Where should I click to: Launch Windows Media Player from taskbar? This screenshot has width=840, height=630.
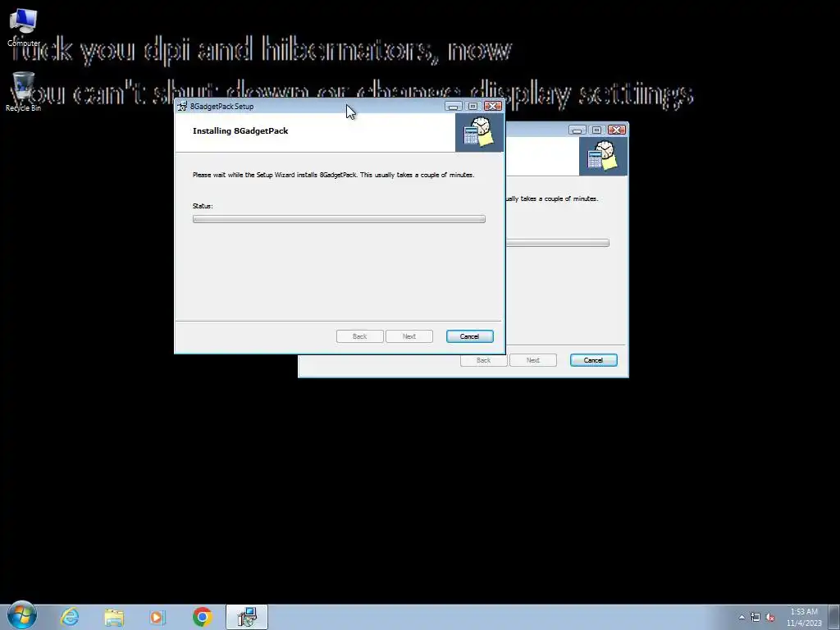(x=157, y=617)
